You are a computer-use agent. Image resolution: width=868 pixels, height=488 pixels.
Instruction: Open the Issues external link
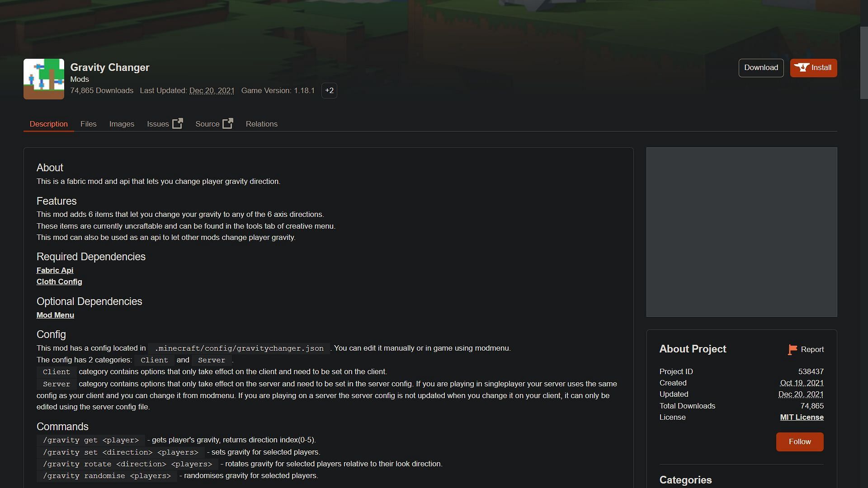[x=165, y=123]
